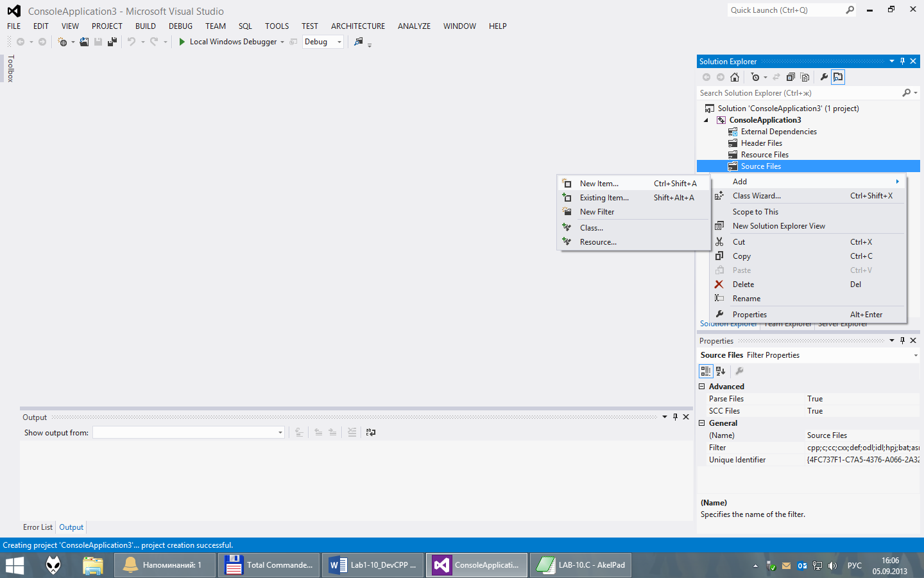The width and height of the screenshot is (924, 578).
Task: Choose Class... from Add submenu
Action: (x=634, y=228)
